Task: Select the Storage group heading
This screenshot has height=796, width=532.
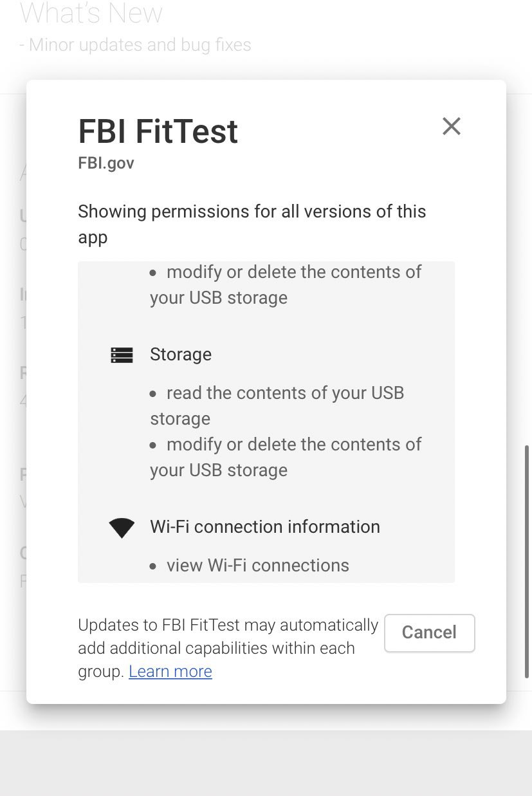Action: tap(181, 354)
